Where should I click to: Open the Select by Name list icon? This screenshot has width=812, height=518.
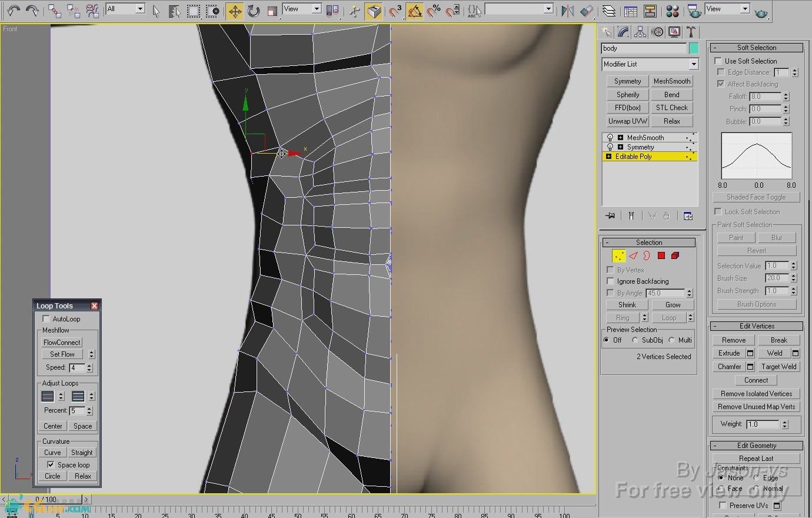point(174,11)
